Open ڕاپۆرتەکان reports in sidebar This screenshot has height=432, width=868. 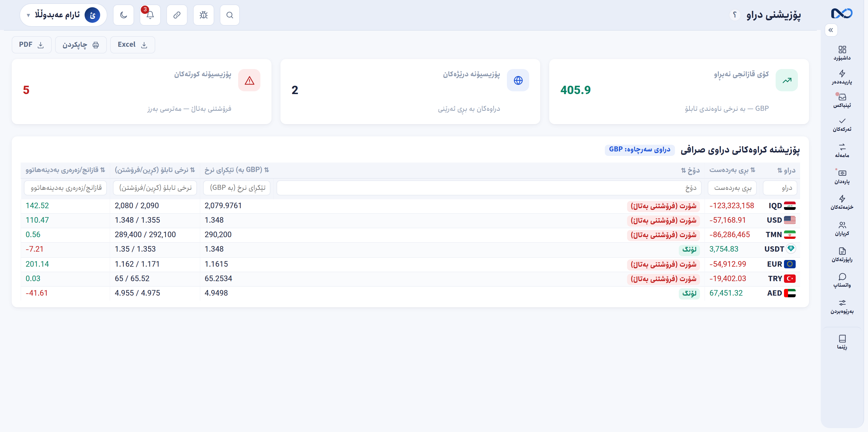click(x=842, y=255)
